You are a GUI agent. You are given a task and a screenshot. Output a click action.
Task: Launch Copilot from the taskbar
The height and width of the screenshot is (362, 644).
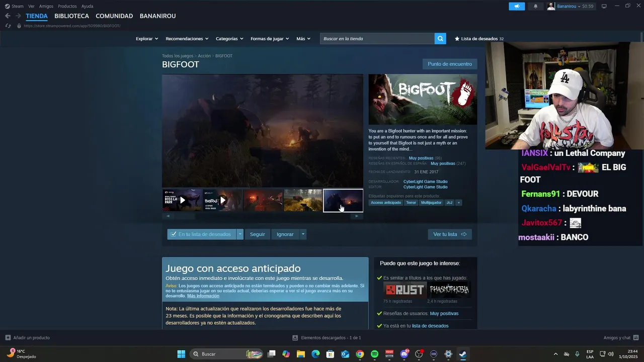click(x=286, y=354)
